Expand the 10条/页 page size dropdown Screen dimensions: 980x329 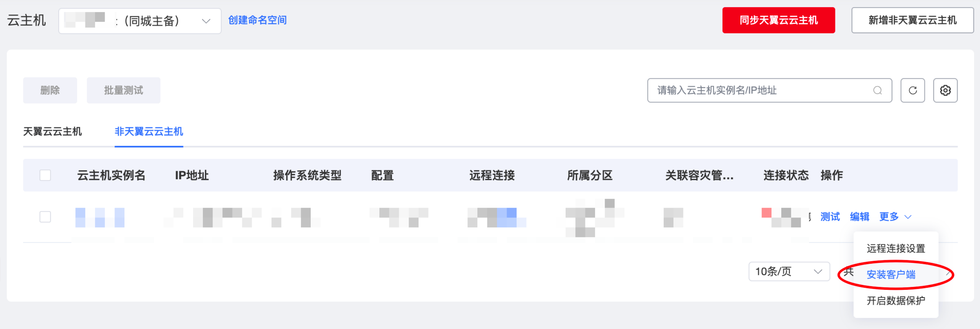[x=789, y=271]
